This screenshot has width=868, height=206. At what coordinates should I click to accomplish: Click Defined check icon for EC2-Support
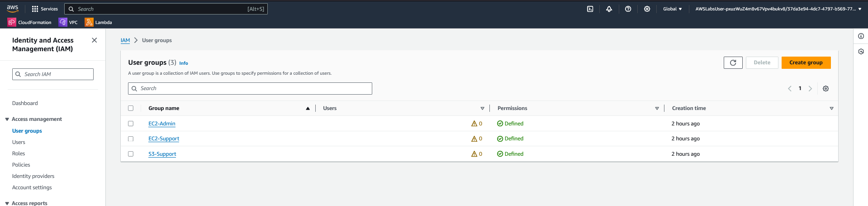point(500,139)
